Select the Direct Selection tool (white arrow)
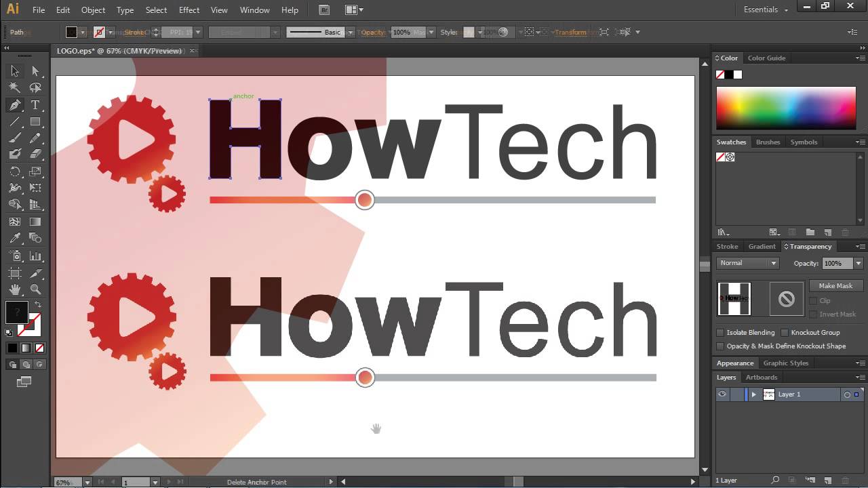868x488 pixels. pos(35,71)
